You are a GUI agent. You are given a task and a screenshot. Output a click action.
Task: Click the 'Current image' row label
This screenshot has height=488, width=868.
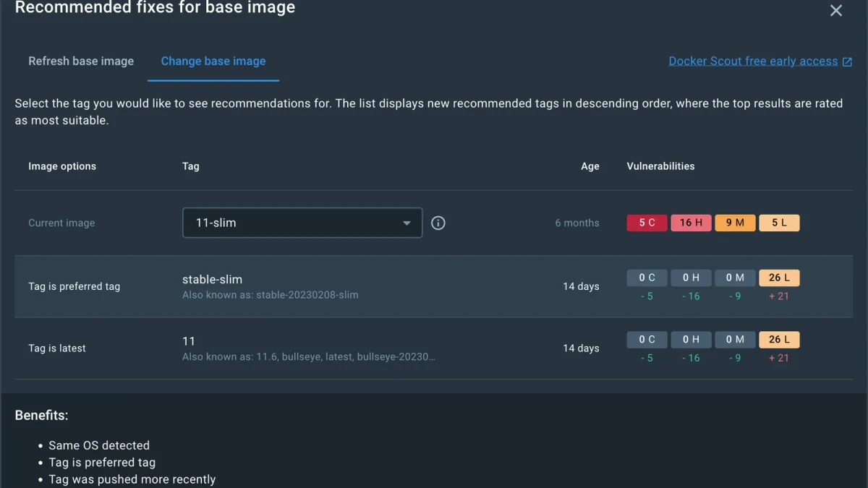coord(61,223)
